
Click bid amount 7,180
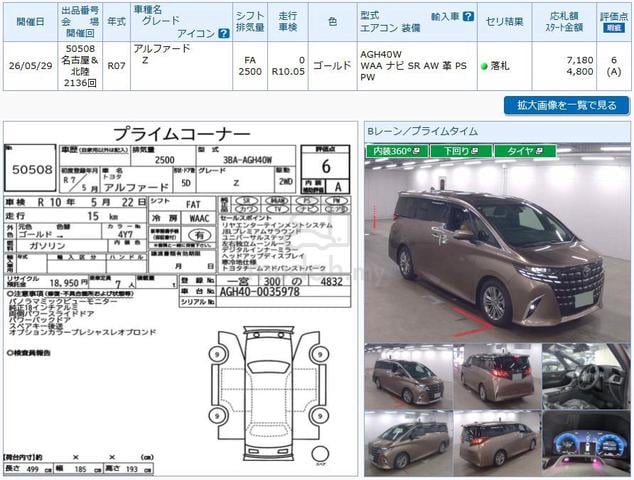point(579,60)
